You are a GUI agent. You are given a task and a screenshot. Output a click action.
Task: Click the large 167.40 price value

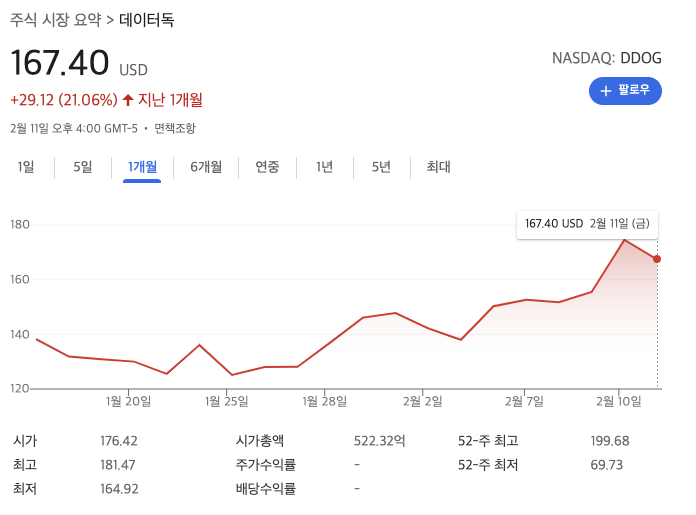click(x=59, y=63)
